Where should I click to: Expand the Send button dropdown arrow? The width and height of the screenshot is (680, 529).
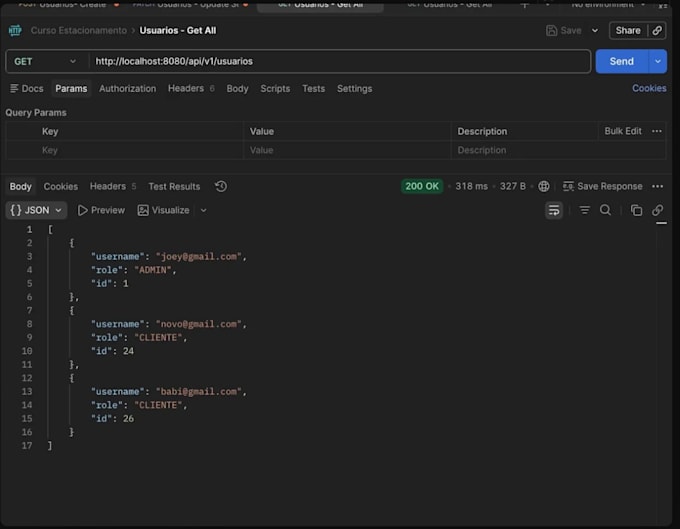pos(657,61)
